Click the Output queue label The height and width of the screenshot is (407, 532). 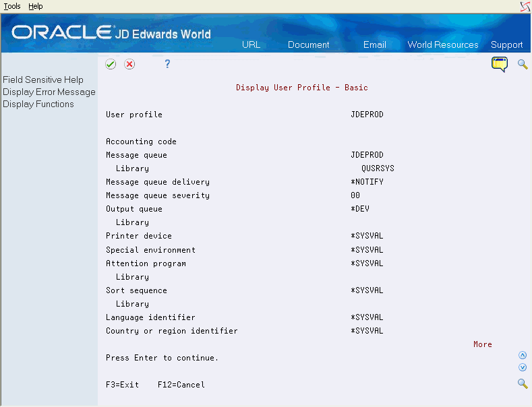point(134,210)
